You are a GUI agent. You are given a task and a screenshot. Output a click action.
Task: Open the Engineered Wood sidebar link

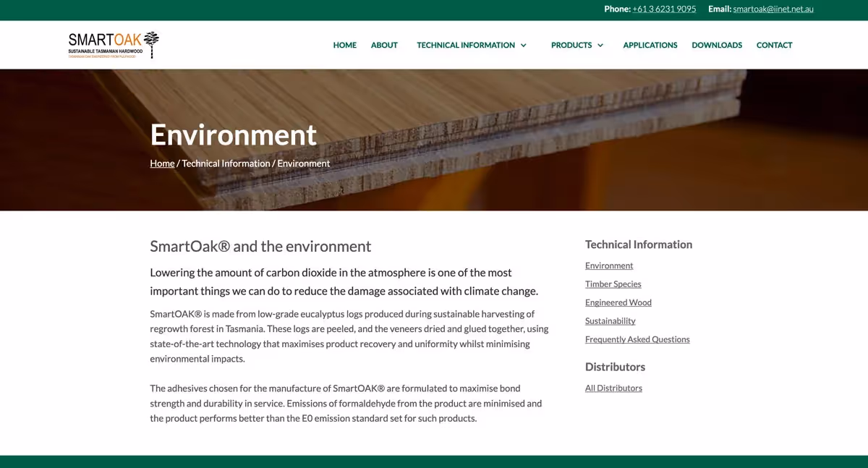pyautogui.click(x=618, y=302)
